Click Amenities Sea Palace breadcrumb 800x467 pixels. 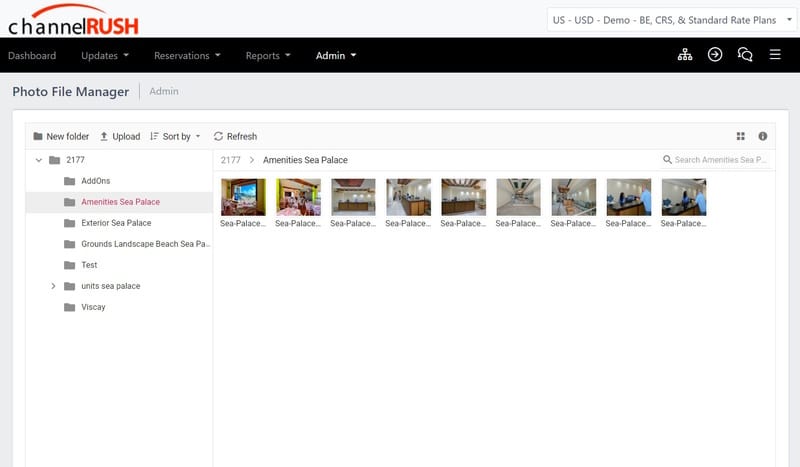click(x=305, y=160)
